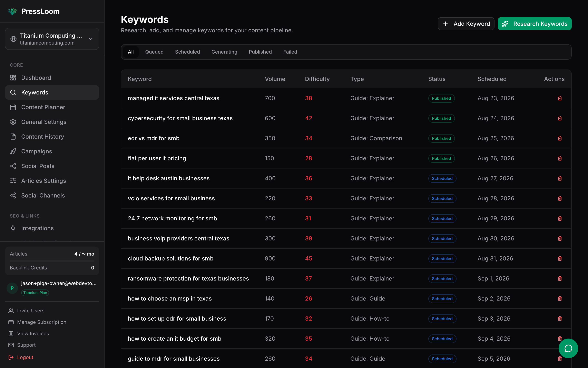Click the 'Aug 31, 2026' scheduled date
The height and width of the screenshot is (368, 588).
[x=495, y=258]
